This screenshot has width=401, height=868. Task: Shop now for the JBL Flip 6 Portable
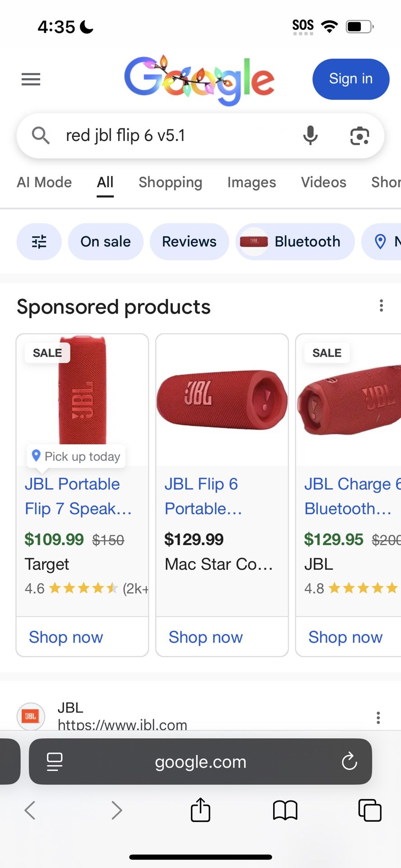tap(205, 637)
